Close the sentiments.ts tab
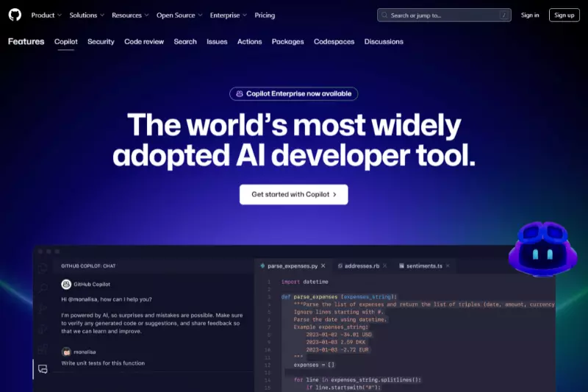Screen dimensions: 588x392 click(x=448, y=266)
